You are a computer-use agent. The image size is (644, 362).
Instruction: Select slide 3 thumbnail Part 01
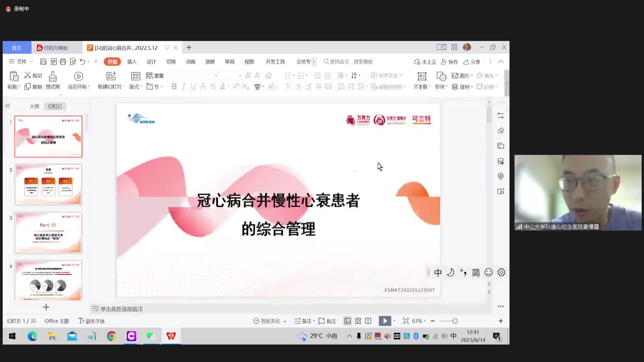tap(48, 233)
